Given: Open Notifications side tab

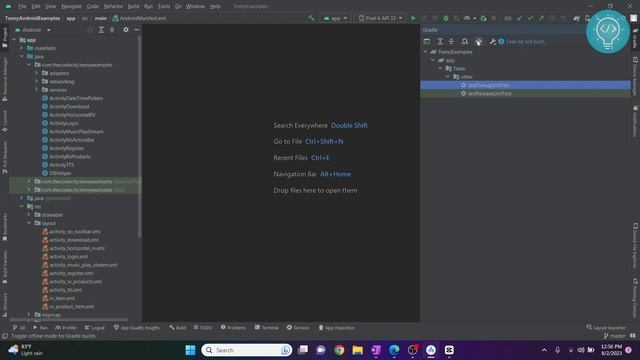Looking at the screenshot, I should [635, 122].
